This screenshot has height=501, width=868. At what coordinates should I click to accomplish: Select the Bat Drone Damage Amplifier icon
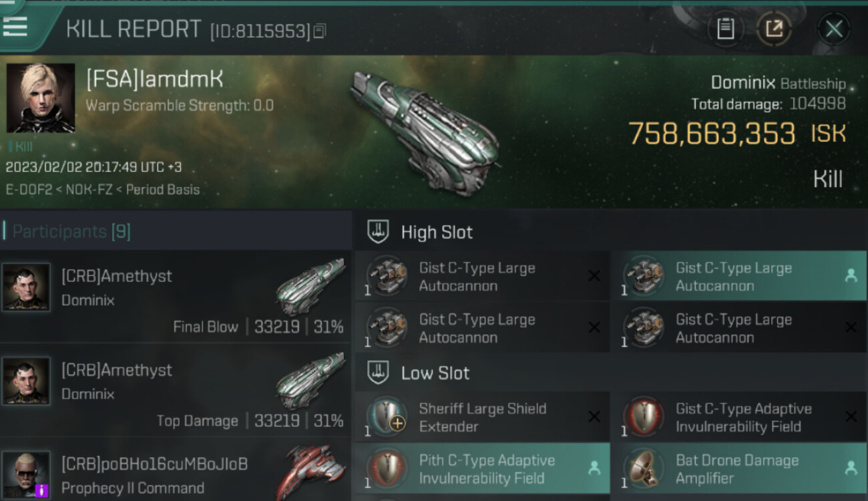(x=644, y=468)
